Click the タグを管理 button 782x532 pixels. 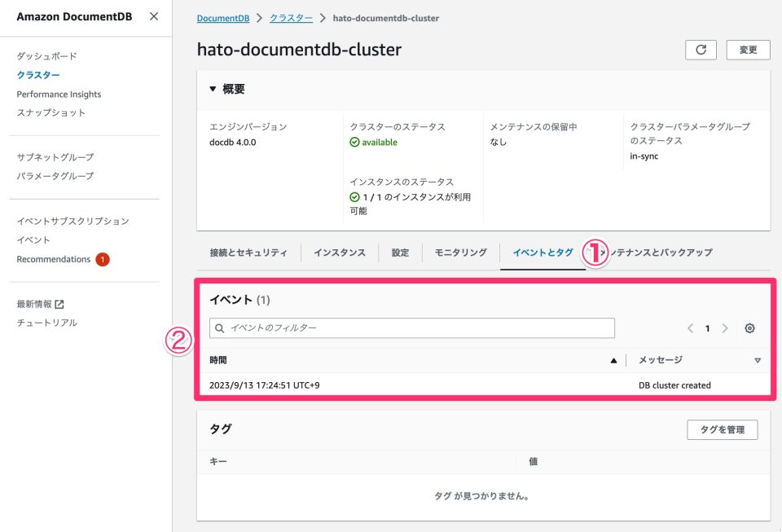click(x=723, y=430)
